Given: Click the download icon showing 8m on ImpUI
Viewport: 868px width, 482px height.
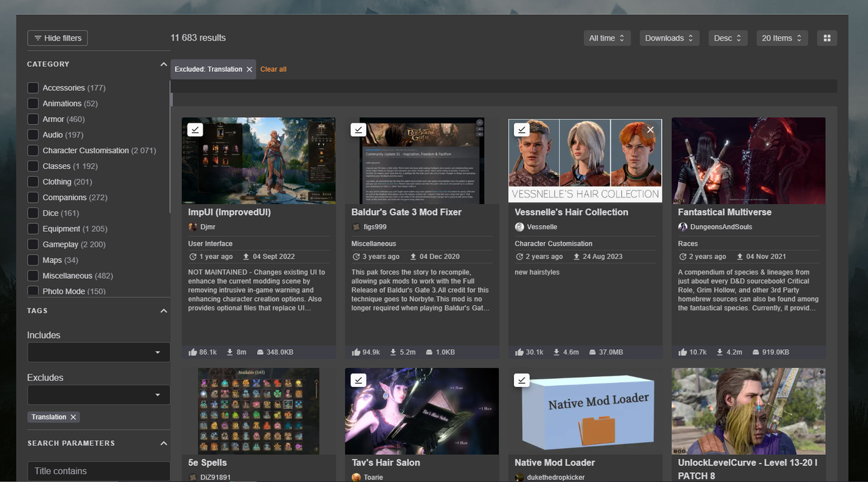Looking at the screenshot, I should click(230, 352).
